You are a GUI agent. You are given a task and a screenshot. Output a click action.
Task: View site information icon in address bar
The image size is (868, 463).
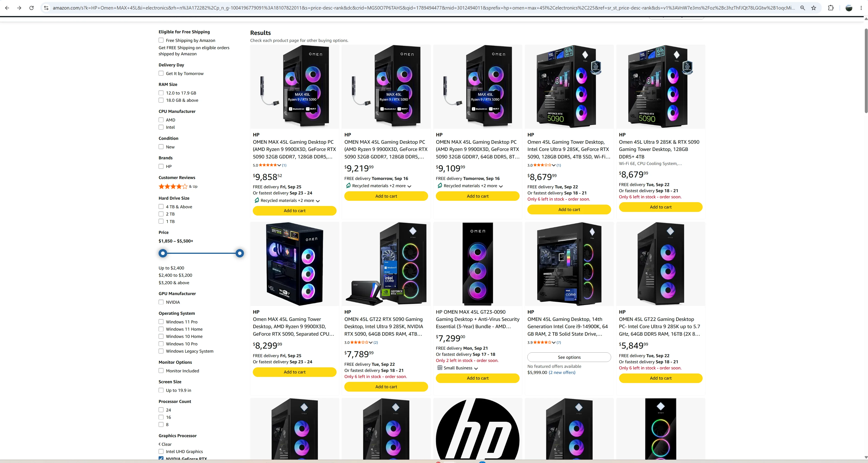click(x=46, y=8)
